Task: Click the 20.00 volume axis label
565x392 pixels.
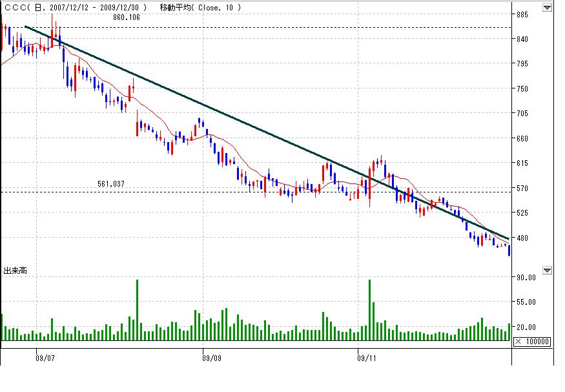Action: tap(526, 327)
